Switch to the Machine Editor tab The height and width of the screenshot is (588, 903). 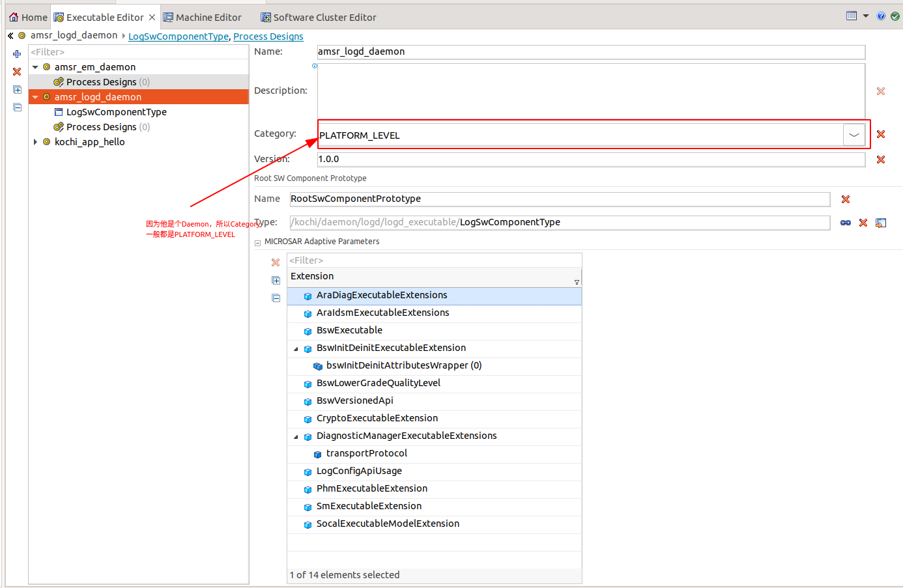click(202, 18)
